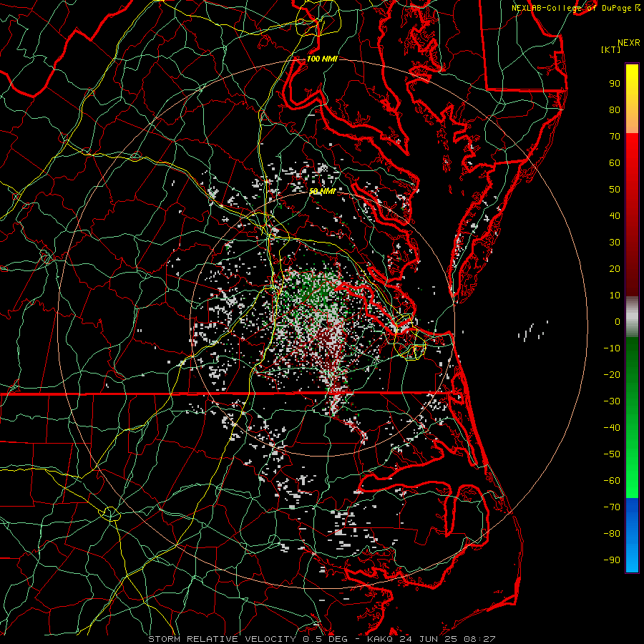Image resolution: width=644 pixels, height=644 pixels.
Task: Click the -30 value on velocity scale
Action: click(x=612, y=401)
